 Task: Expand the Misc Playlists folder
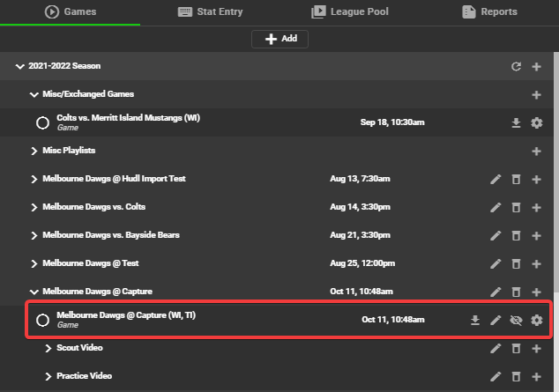(34, 151)
